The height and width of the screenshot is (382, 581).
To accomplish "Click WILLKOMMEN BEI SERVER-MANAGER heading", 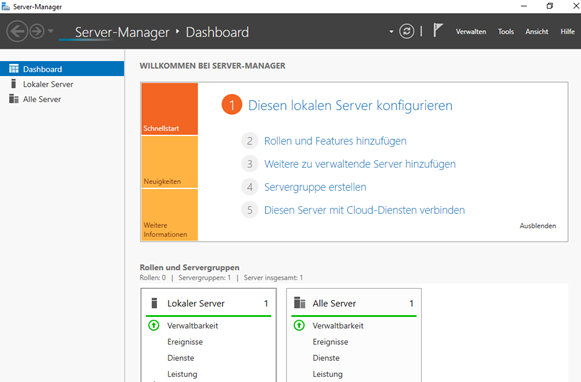I will tap(212, 66).
